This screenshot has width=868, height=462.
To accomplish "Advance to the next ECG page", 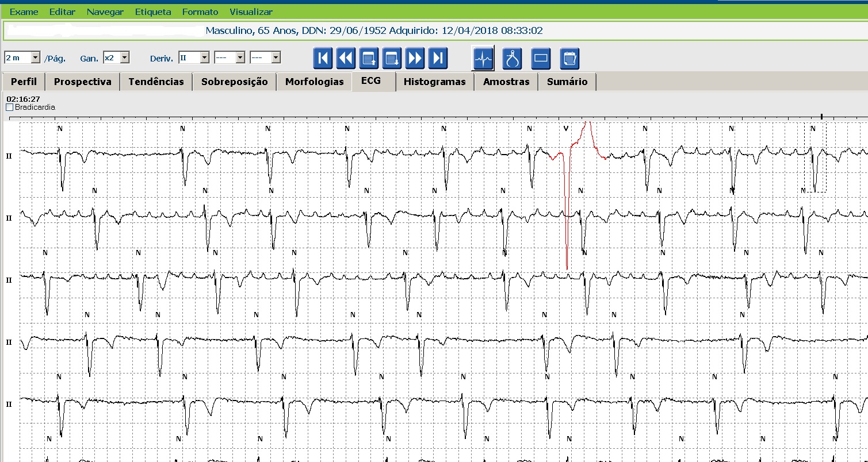I will pos(392,57).
